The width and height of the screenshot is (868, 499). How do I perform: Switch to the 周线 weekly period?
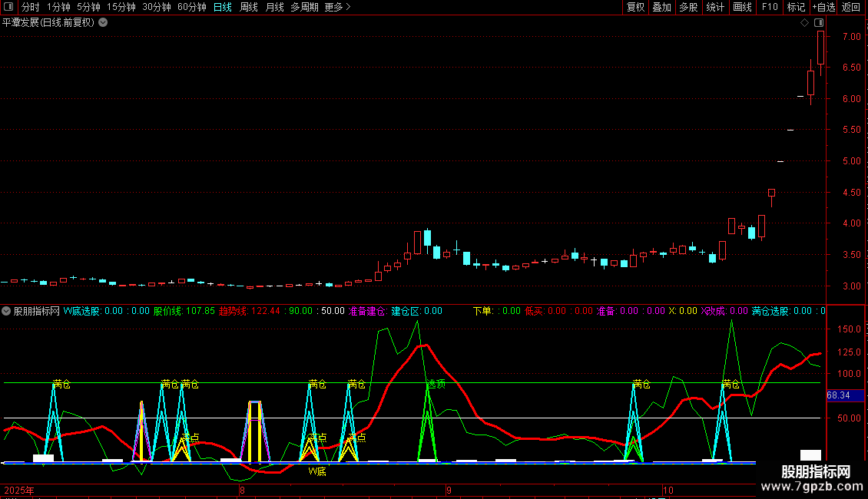tap(249, 7)
